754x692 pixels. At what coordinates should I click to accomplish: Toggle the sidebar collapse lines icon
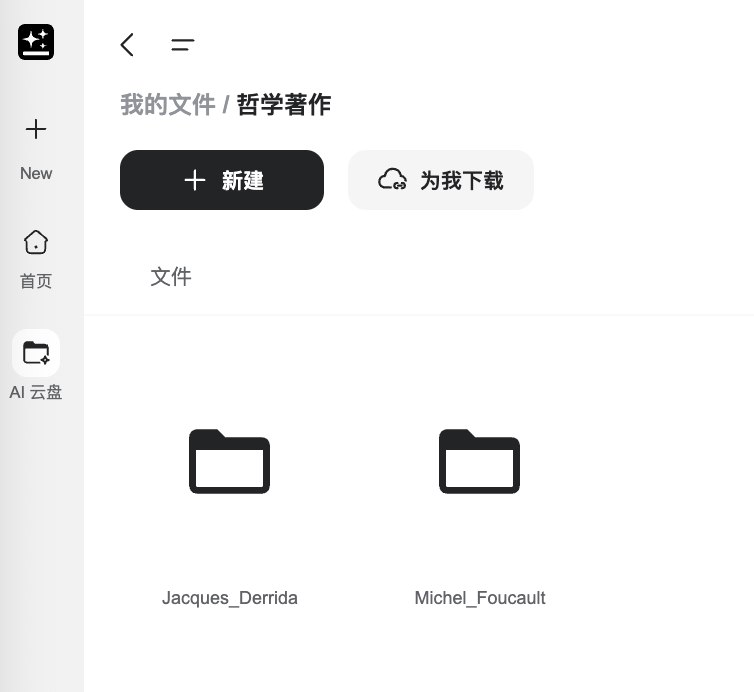182,44
